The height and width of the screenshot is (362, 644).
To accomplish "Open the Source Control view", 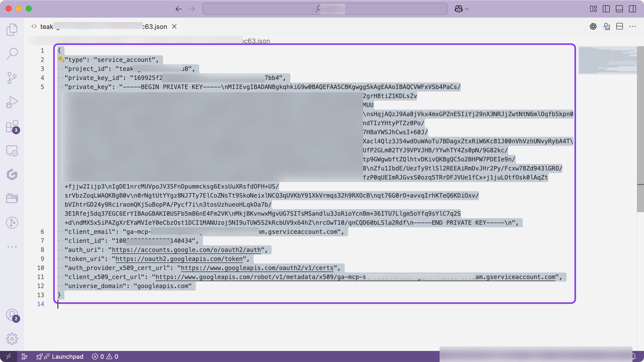I will [x=12, y=77].
